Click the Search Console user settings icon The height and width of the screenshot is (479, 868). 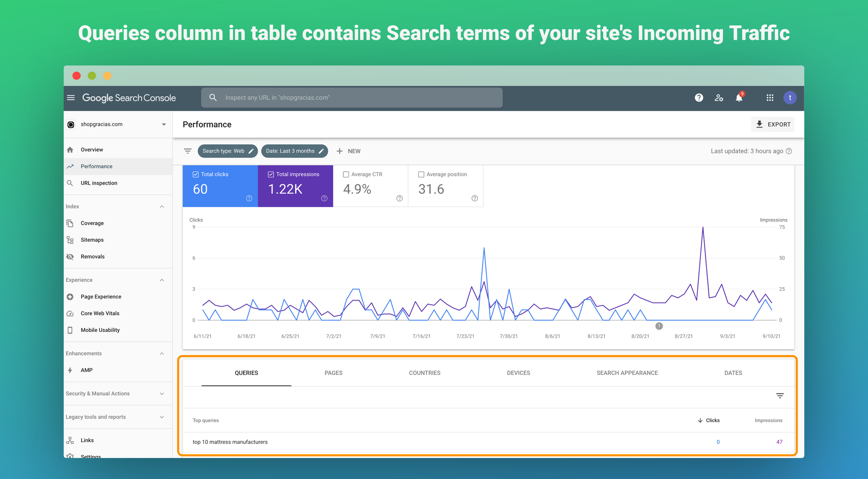pos(719,98)
